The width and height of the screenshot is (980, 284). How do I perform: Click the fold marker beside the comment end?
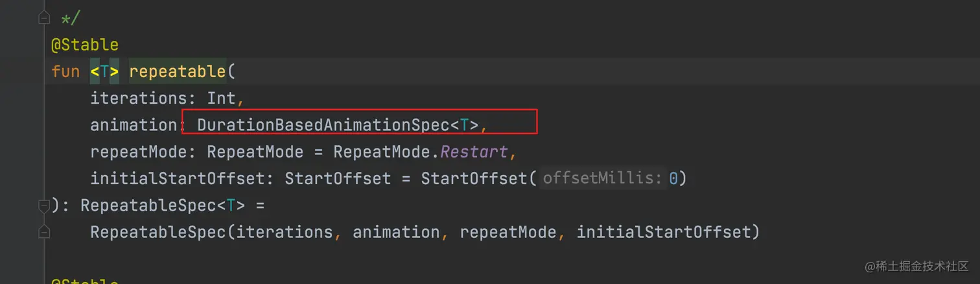(x=43, y=17)
